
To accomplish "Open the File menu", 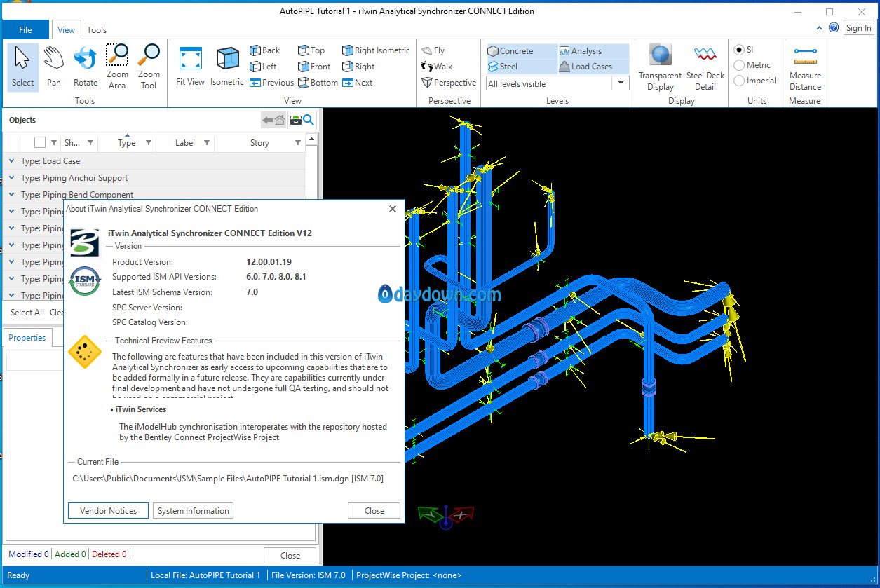I will coord(25,29).
